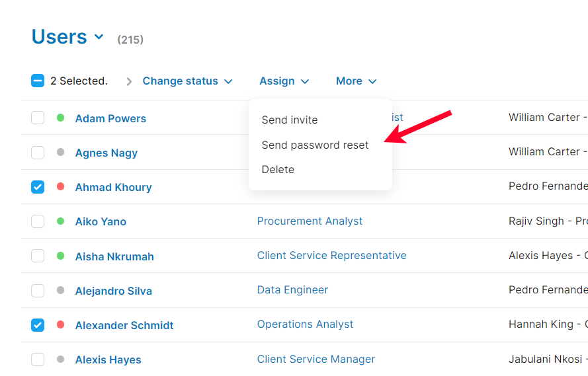Click the Procurement Analyst job title link
Image resolution: width=588 pixels, height=376 pixels.
(x=310, y=221)
